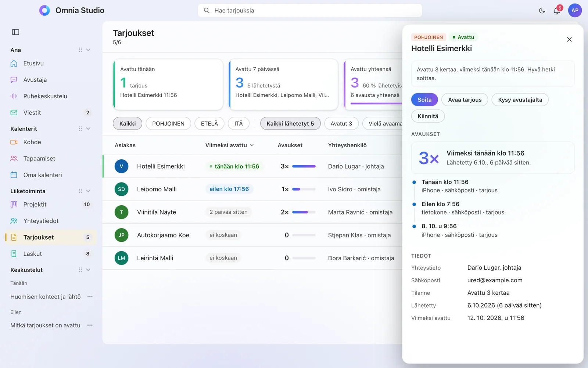This screenshot has width=588, height=368.
Task: Open options for Huomisen kohteet ja lähtö
Action: (90, 297)
